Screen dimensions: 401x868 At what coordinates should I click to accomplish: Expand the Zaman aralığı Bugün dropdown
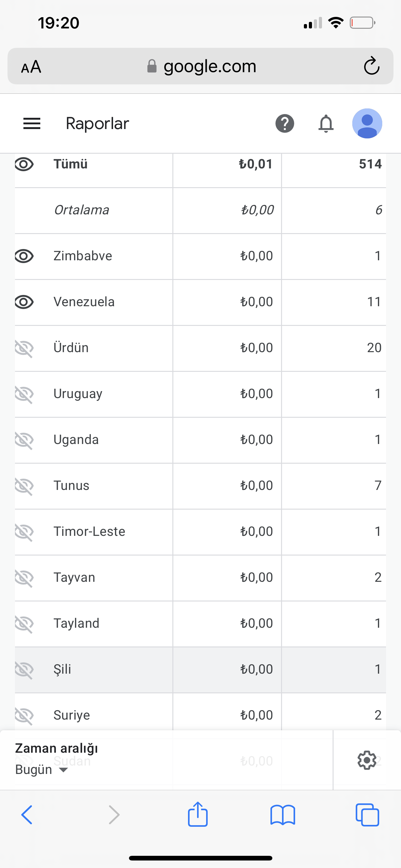pos(42,770)
